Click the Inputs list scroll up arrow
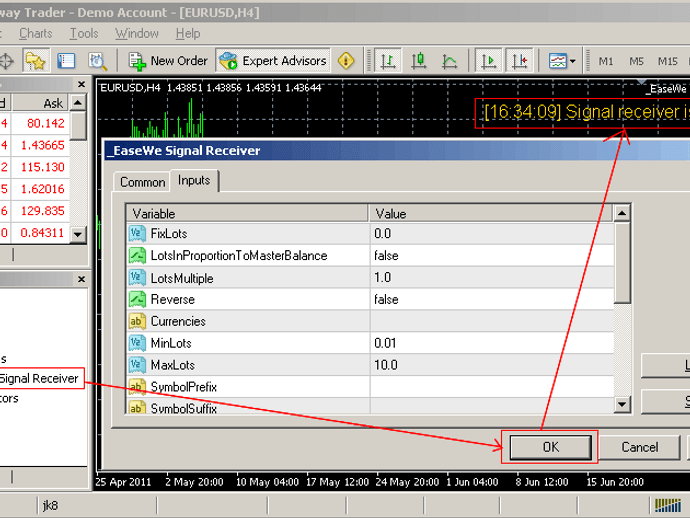The height and width of the screenshot is (518, 690). [x=622, y=213]
